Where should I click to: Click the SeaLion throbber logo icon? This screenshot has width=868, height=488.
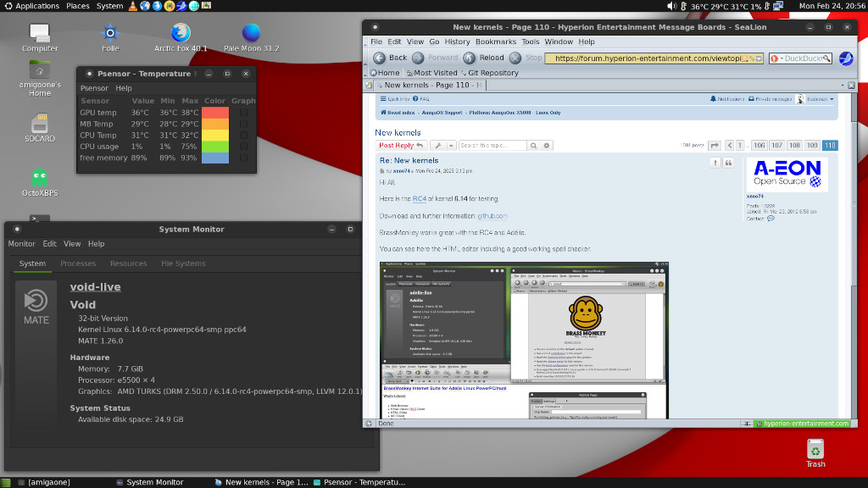(x=846, y=58)
